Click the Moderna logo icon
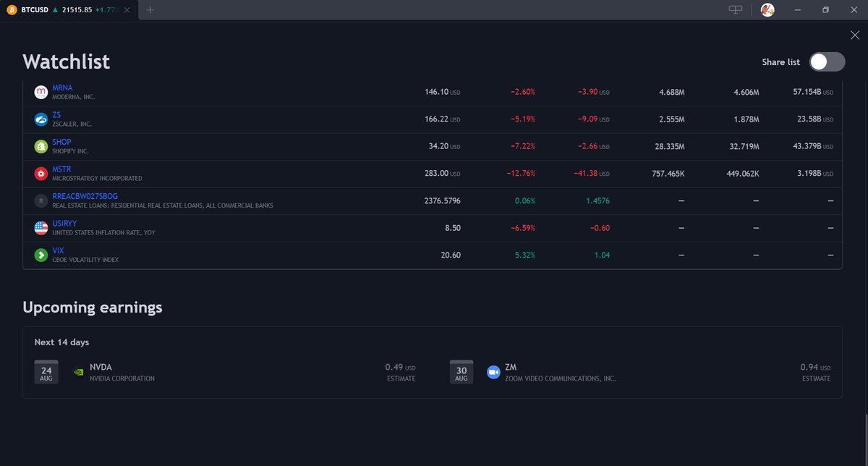This screenshot has height=466, width=868. 41,92
